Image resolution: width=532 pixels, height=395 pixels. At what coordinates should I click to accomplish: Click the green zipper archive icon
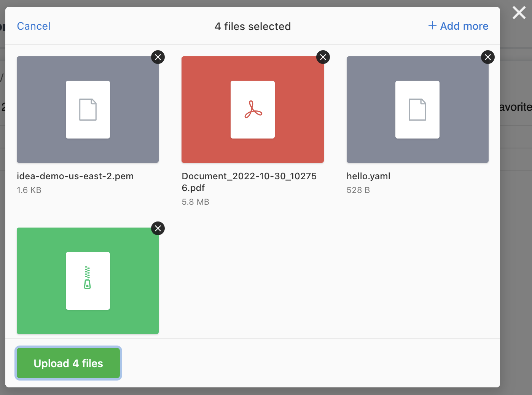click(x=88, y=278)
